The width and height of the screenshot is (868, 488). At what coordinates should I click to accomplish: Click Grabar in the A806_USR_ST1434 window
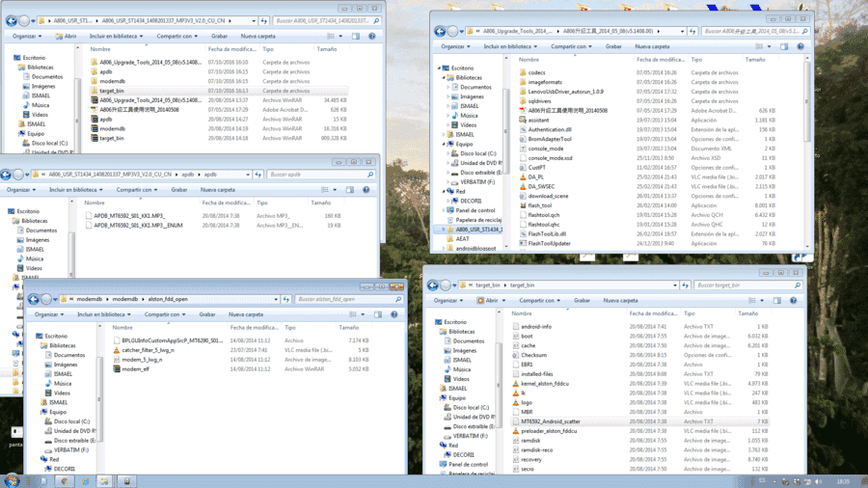coord(219,37)
